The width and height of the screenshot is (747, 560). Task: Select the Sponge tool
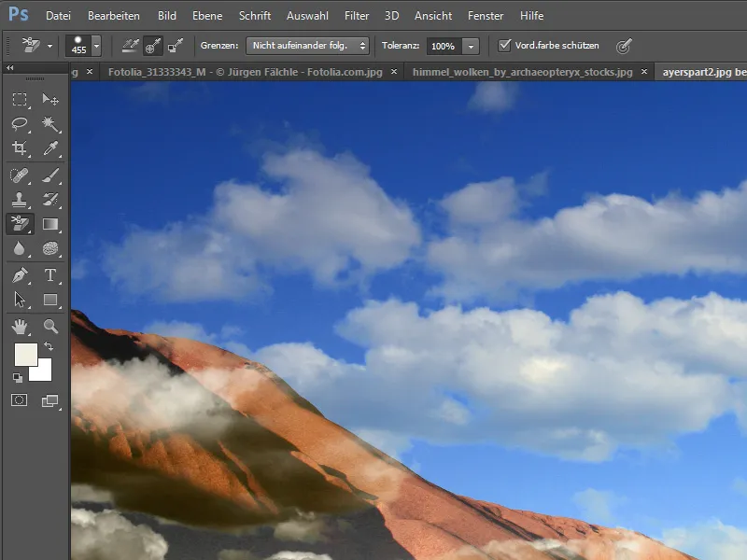pos(50,248)
